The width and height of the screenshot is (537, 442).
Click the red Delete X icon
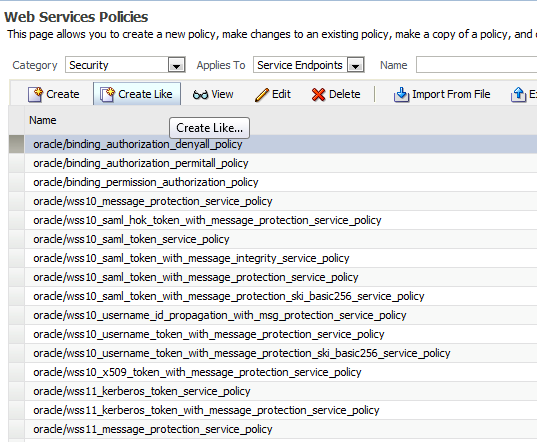tap(319, 94)
